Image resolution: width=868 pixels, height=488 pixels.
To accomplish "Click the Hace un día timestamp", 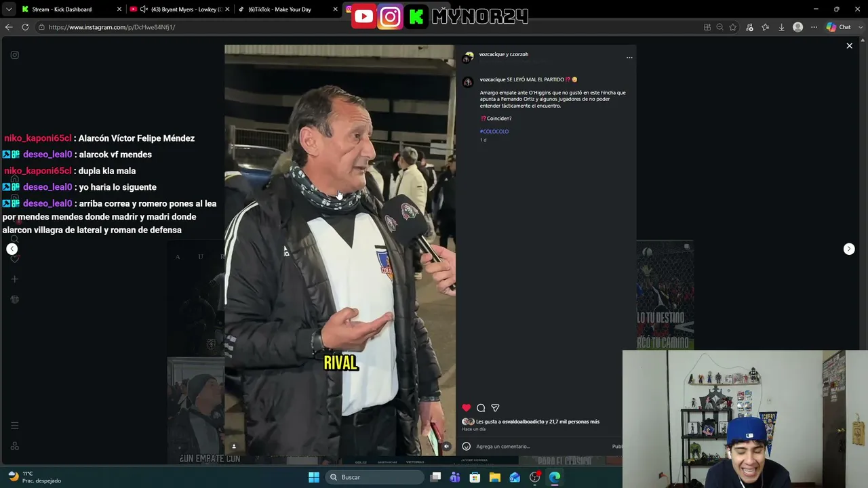I will pyautogui.click(x=474, y=429).
